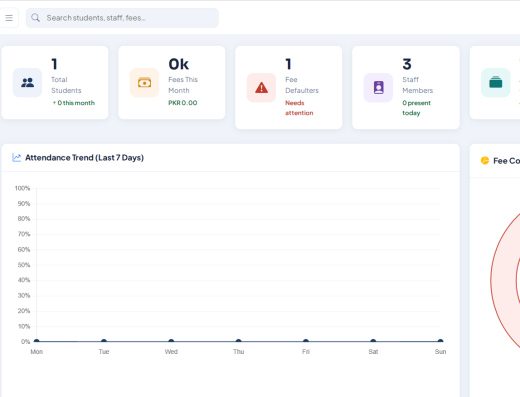The width and height of the screenshot is (520, 397).
Task: Click the 'Needs attention' status text
Action: [x=299, y=108]
